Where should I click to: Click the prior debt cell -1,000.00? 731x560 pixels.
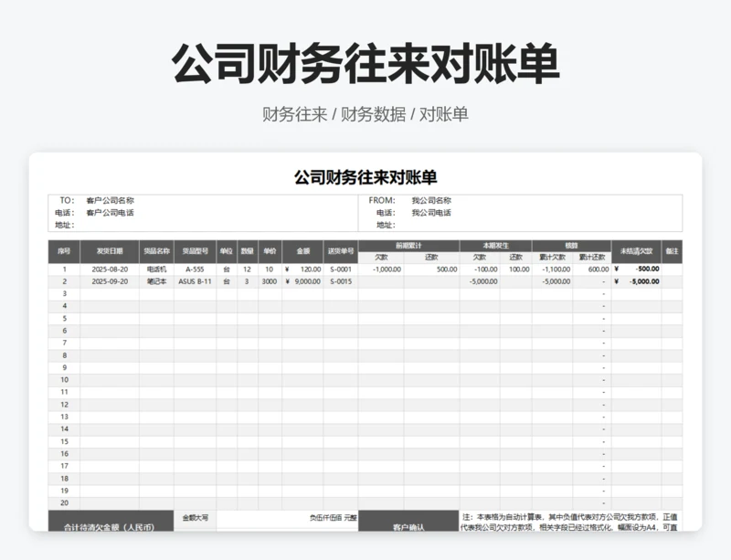click(x=381, y=269)
